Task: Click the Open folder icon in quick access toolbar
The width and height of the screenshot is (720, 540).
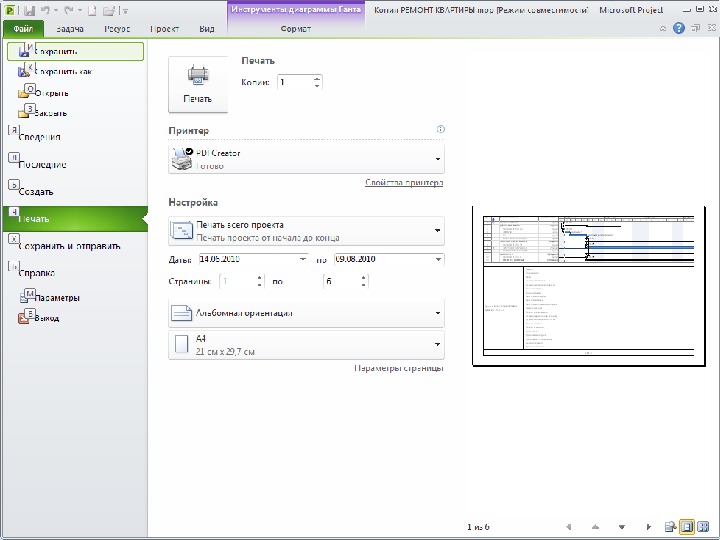Action: [x=109, y=11]
